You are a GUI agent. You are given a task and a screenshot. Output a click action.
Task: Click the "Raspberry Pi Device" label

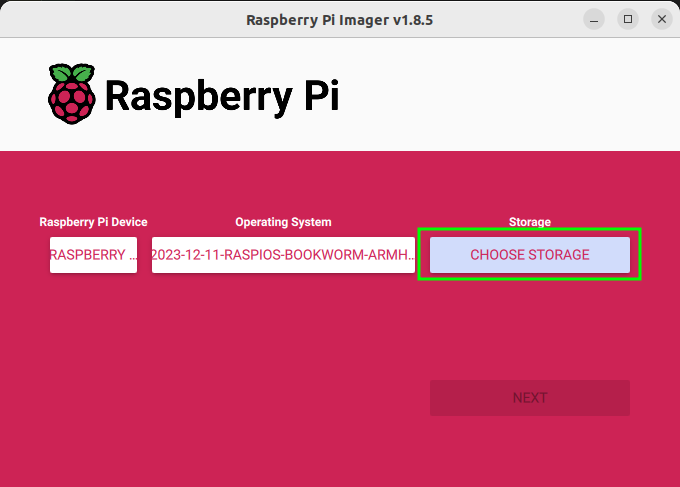[93, 222]
